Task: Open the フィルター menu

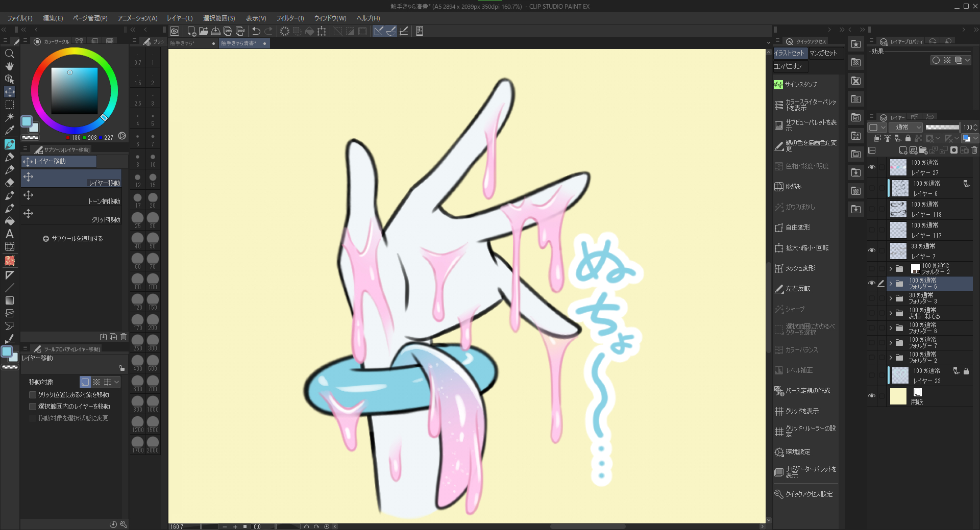Action: [x=290, y=18]
